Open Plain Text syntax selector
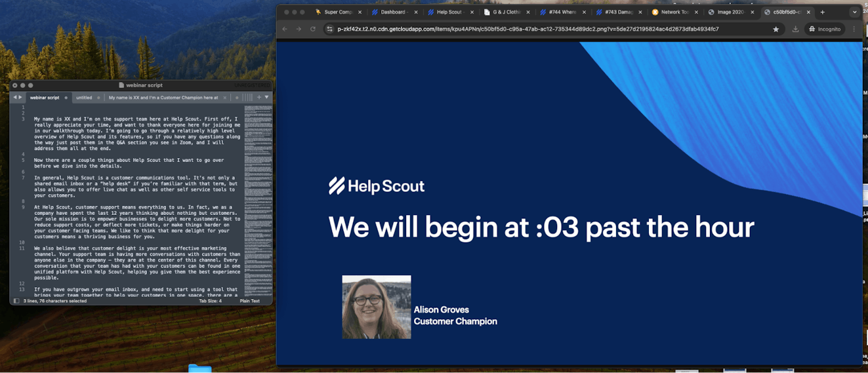 [249, 301]
